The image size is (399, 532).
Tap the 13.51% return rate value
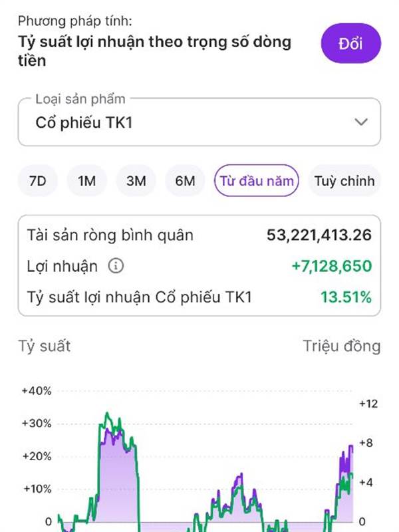346,297
